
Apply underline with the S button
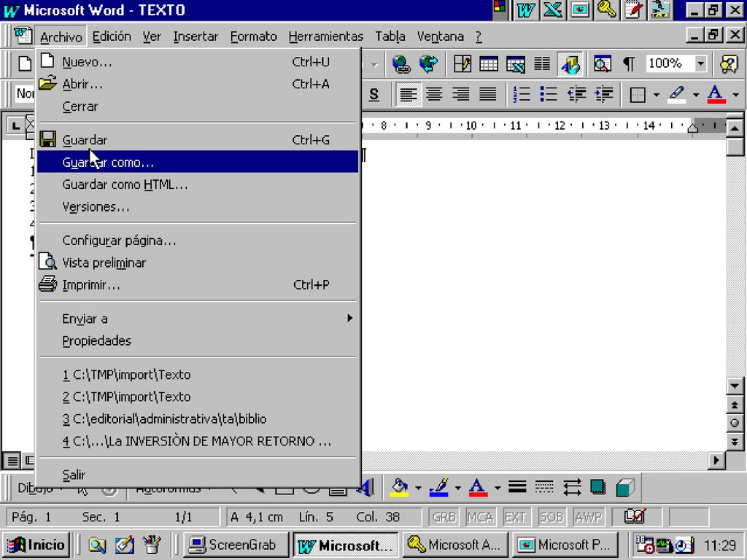pyautogui.click(x=374, y=94)
